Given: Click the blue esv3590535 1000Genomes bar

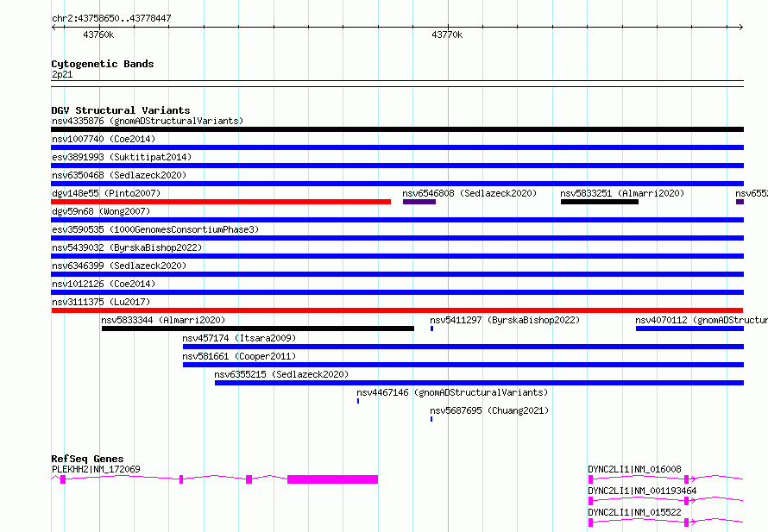Looking at the screenshot, I should 397,238.
